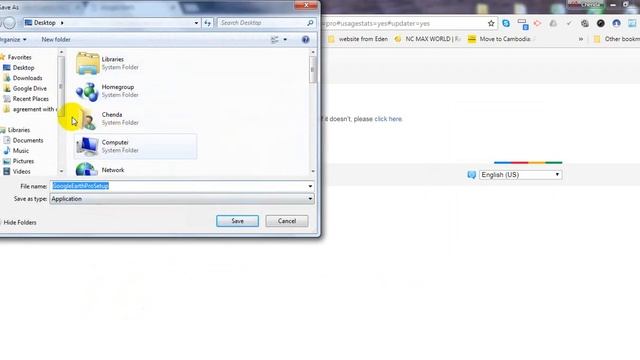This screenshot has width=640, height=360.
Task: Click the Google Drive extension icon in Chrome
Action: pos(553,24)
